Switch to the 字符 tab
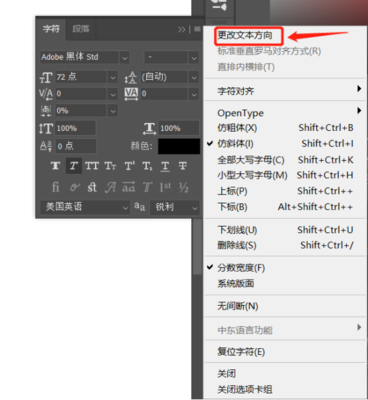 pyautogui.click(x=51, y=29)
